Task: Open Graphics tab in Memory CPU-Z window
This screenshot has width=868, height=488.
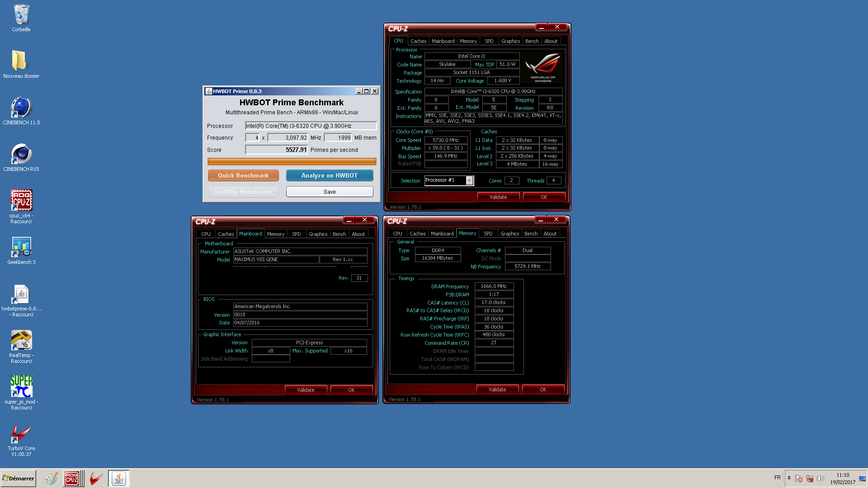Action: 509,234
